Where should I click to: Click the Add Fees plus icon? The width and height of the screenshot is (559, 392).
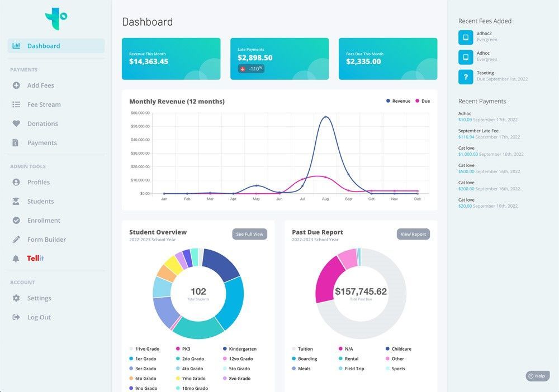16,85
